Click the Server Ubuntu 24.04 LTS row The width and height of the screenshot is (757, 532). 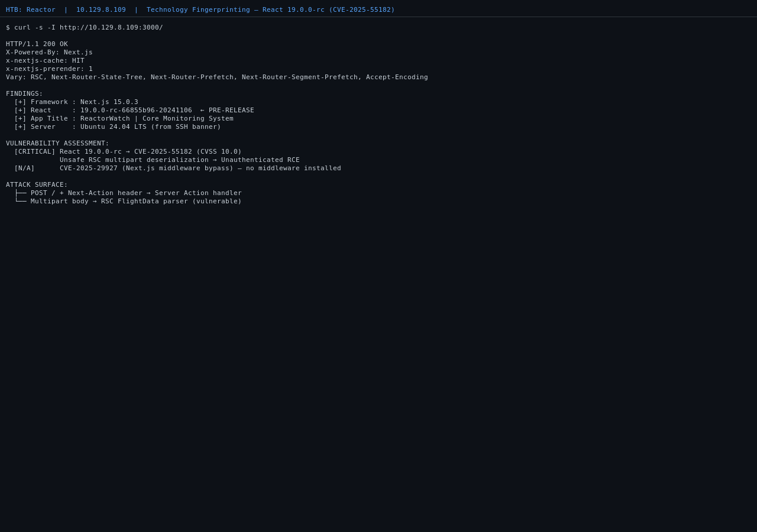[118, 126]
